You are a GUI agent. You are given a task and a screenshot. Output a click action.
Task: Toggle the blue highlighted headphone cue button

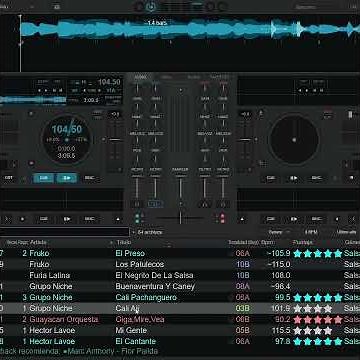[155, 204]
